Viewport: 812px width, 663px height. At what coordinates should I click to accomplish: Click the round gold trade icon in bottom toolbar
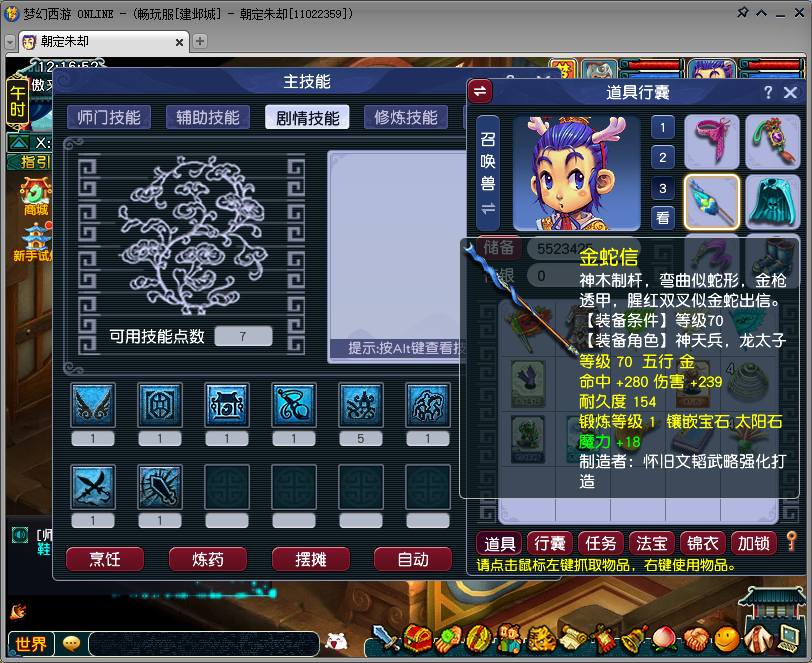click(478, 639)
